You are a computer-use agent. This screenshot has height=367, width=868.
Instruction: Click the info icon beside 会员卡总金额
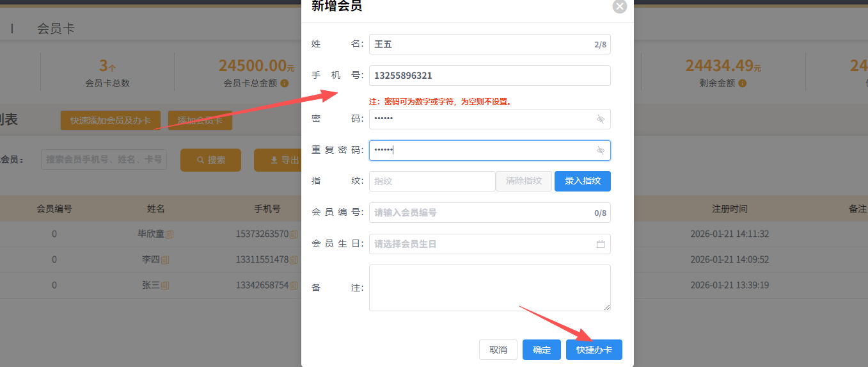click(285, 83)
